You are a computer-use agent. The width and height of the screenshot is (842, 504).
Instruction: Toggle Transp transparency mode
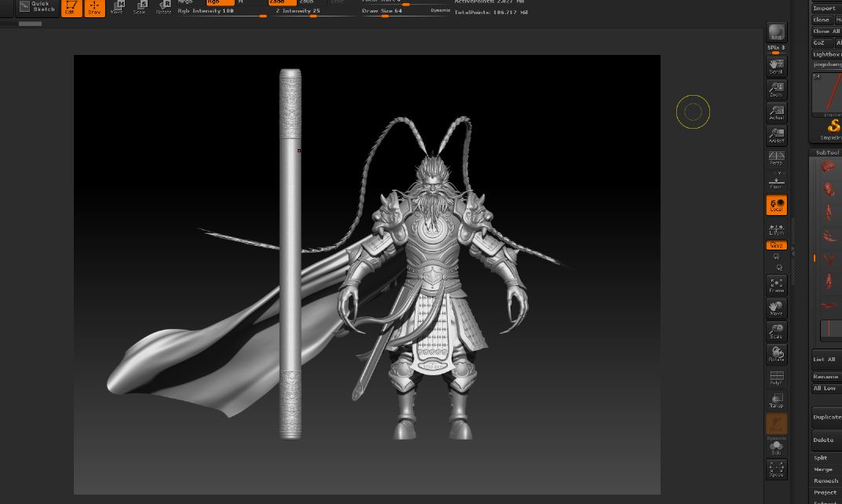(x=777, y=400)
